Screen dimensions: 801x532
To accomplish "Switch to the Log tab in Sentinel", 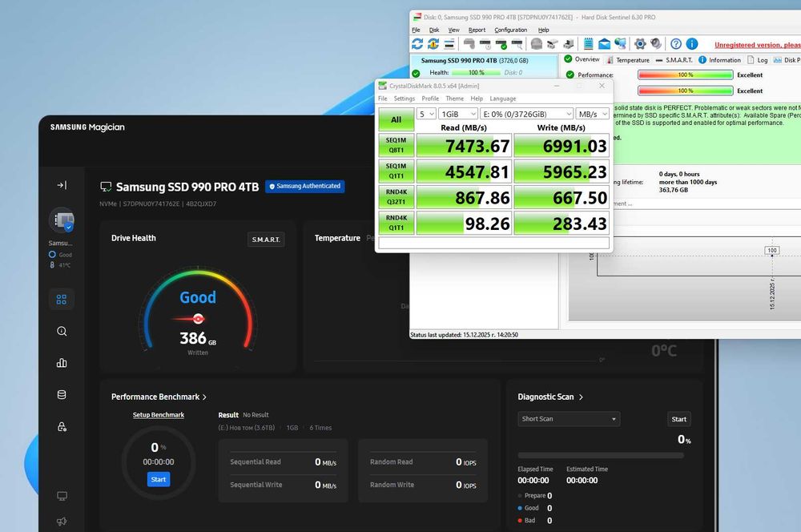I will pyautogui.click(x=758, y=60).
